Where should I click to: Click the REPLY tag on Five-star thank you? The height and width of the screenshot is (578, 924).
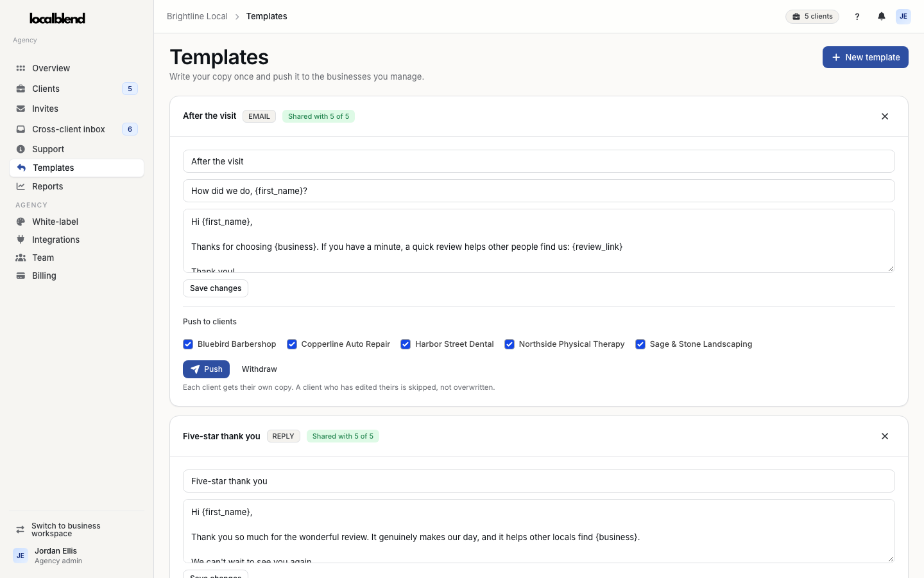(x=283, y=436)
